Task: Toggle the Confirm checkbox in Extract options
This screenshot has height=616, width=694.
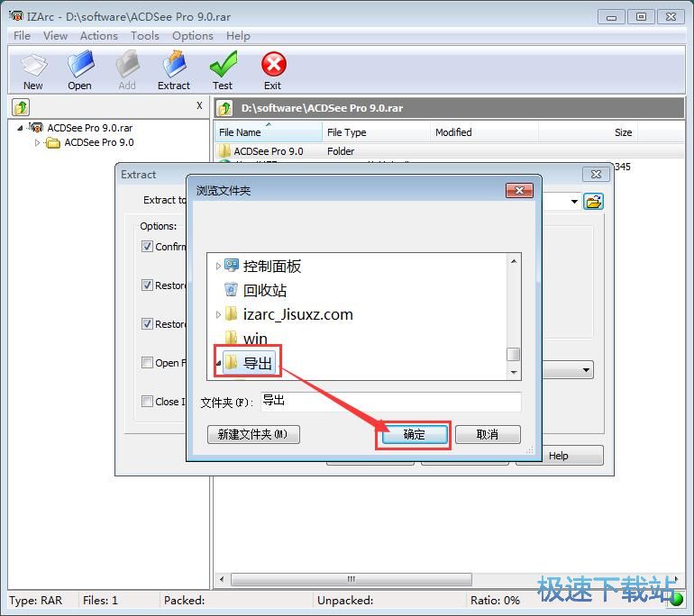Action: pyautogui.click(x=148, y=247)
